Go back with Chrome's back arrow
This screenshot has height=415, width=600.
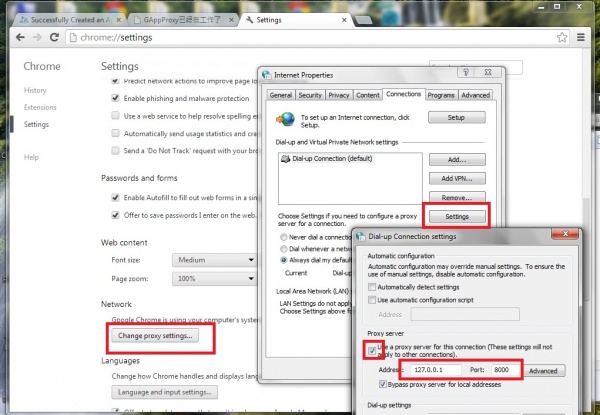point(20,37)
